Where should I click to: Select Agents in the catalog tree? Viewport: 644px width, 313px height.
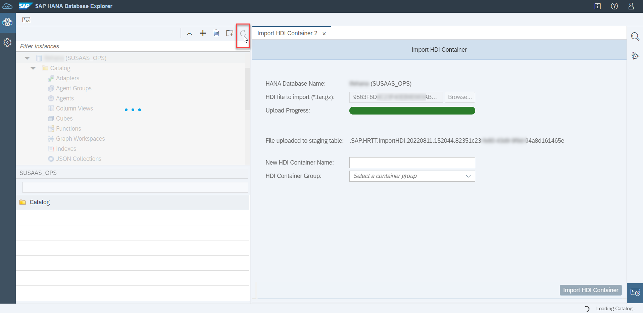pyautogui.click(x=65, y=98)
